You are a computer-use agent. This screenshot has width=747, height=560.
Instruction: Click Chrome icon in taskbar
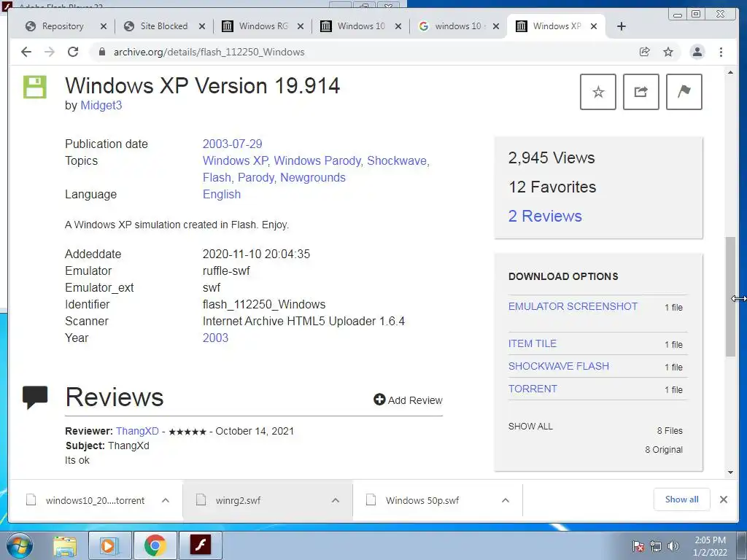[x=155, y=545]
